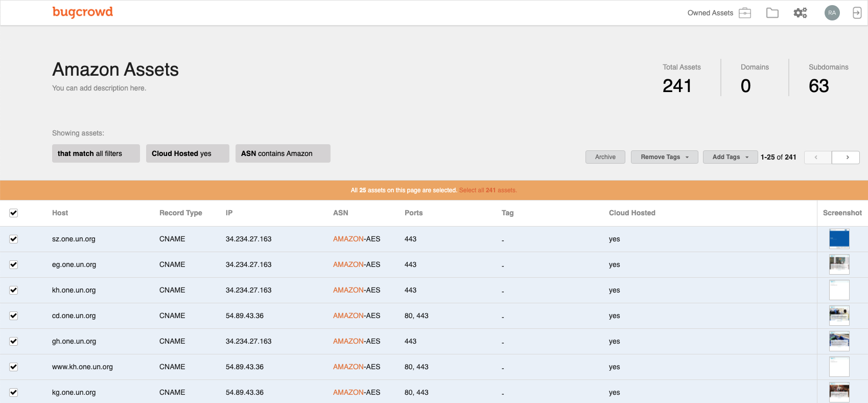Uncheck the www.kh.one.un.org row checkbox
Viewport: 868px width, 403px height.
click(14, 367)
